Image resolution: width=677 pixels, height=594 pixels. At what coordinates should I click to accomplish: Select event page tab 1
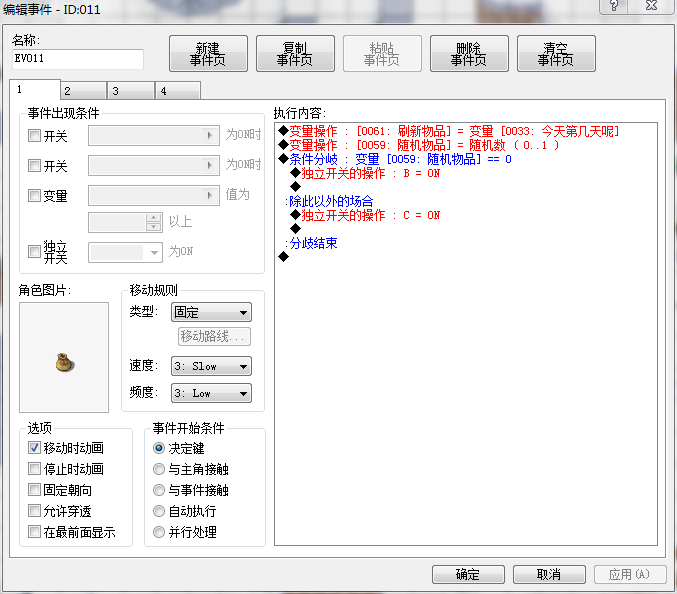tap(35, 89)
